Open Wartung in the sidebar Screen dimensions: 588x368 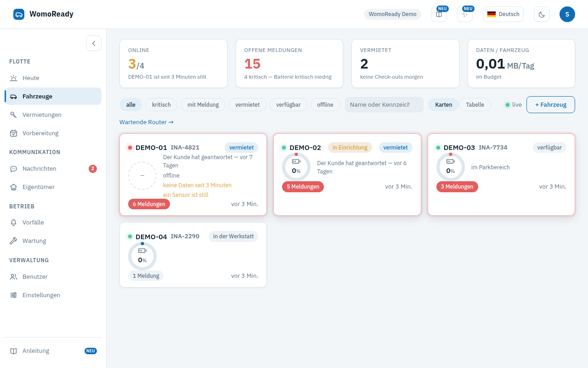point(53,241)
